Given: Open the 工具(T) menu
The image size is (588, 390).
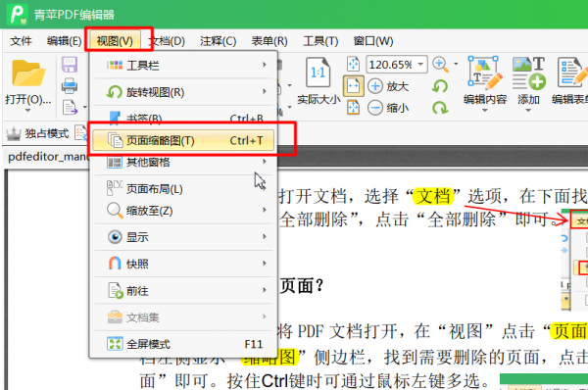Looking at the screenshot, I should pyautogui.click(x=320, y=41).
